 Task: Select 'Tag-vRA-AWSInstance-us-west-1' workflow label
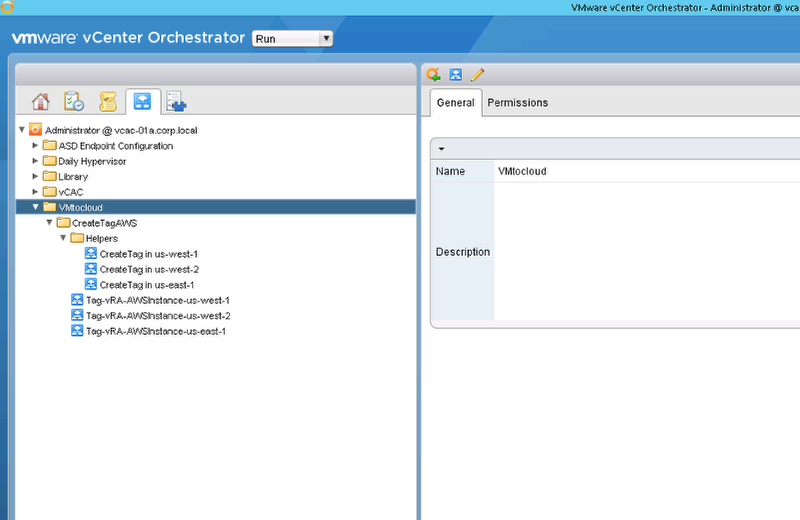coord(158,300)
